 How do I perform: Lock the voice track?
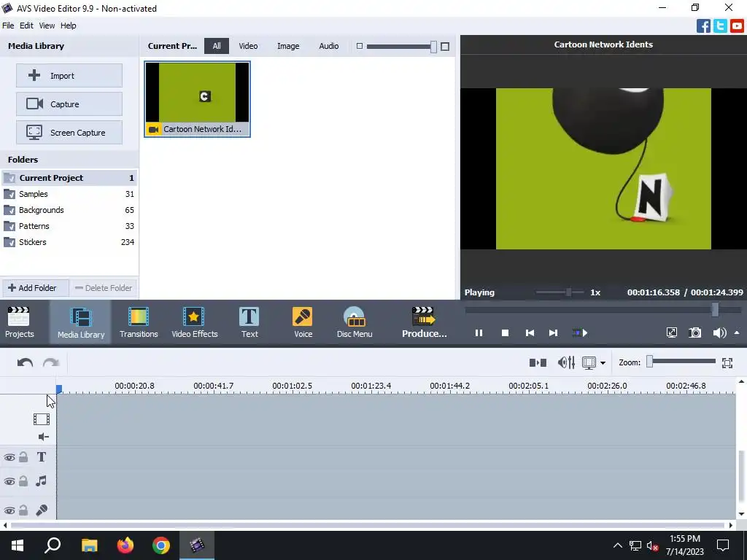(23, 510)
